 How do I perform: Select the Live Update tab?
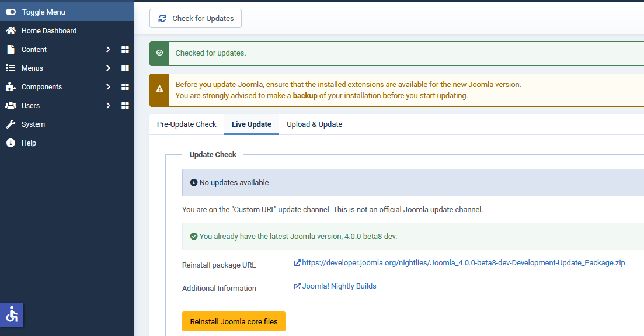[x=252, y=124]
